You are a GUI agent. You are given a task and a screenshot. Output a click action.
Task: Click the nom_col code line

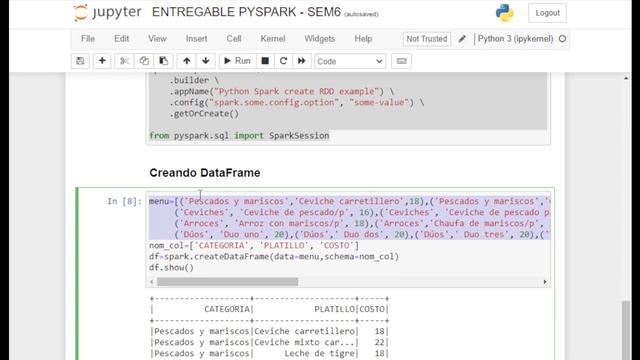point(254,246)
